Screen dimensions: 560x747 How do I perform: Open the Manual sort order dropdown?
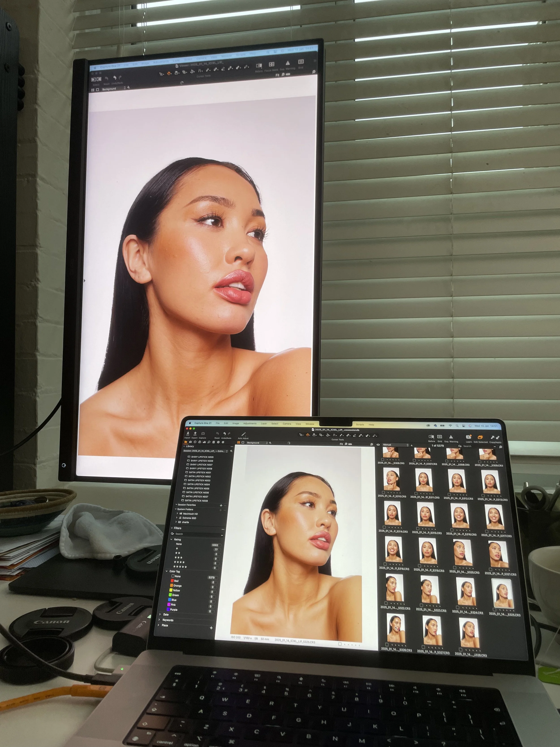pyautogui.click(x=396, y=445)
